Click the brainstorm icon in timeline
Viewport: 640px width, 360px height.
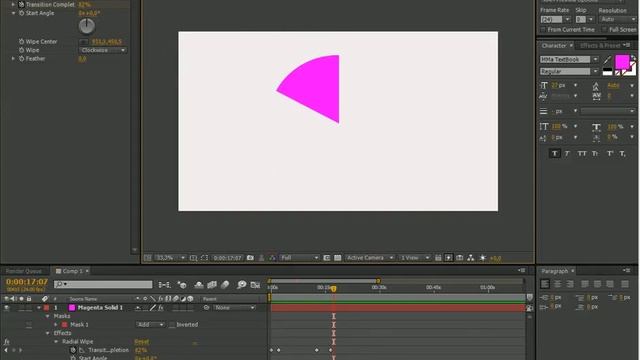click(242, 285)
